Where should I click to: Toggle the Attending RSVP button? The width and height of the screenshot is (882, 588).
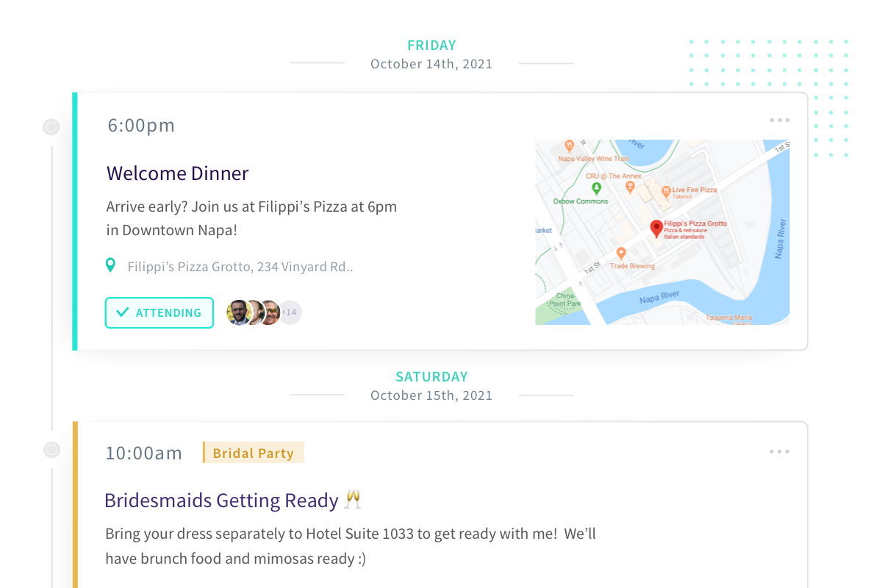159,312
